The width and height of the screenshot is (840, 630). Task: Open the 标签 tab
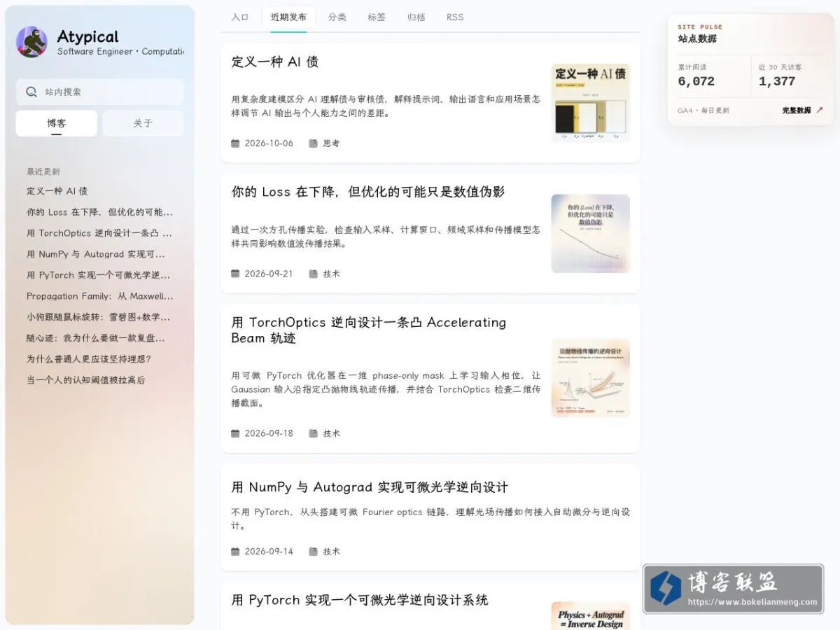pos(377,17)
